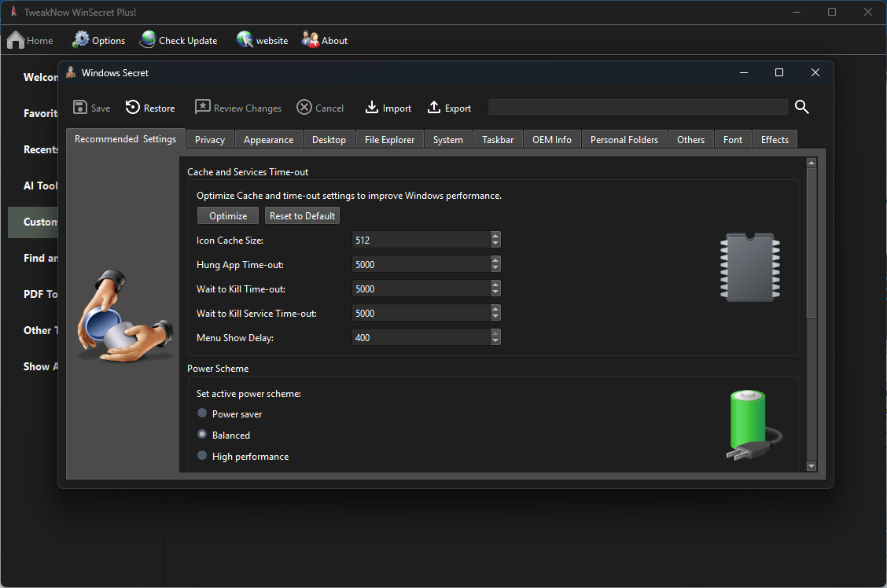887x588 pixels.
Task: Increase the Icon Cache Size value
Action: (495, 236)
